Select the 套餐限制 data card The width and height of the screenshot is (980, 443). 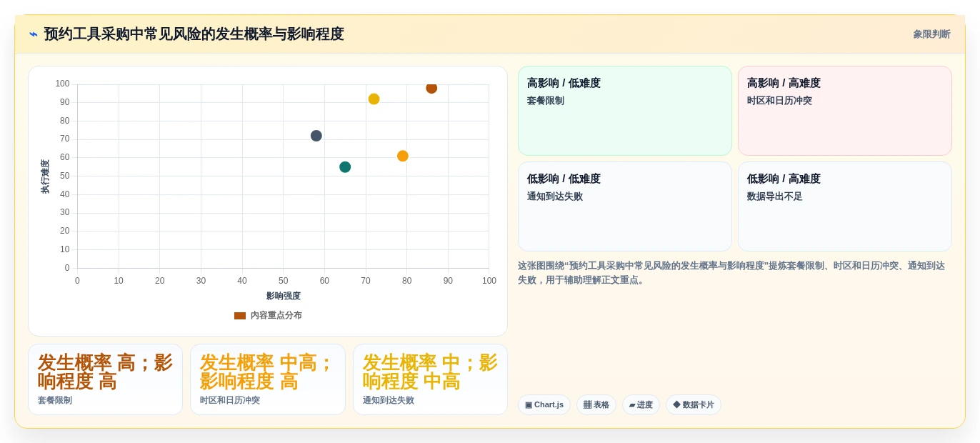point(105,379)
